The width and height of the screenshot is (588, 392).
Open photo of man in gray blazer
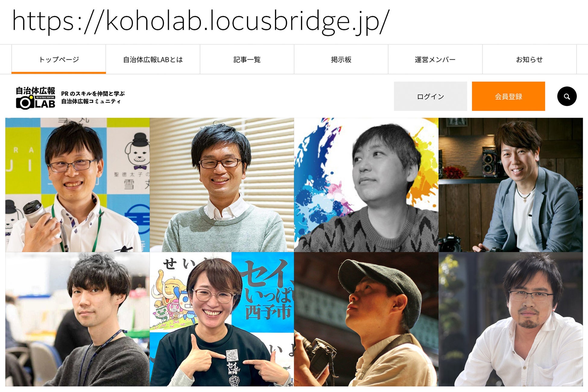511,185
